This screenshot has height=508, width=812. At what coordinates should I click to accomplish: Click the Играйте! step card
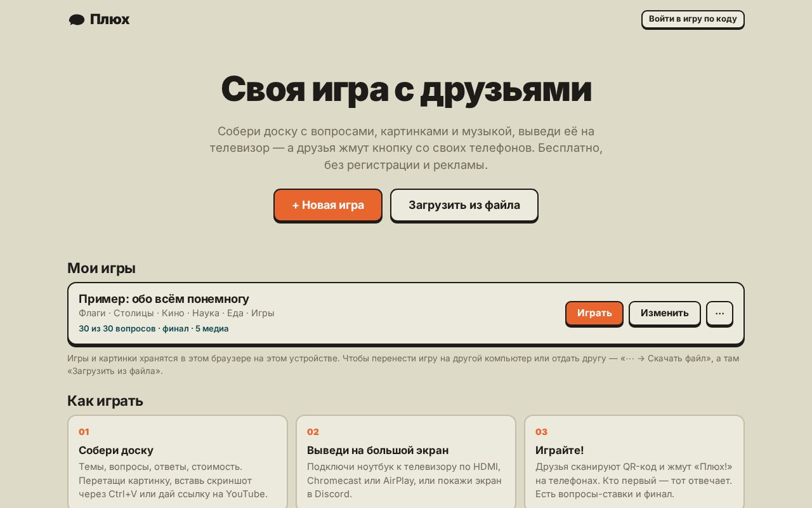(x=634, y=462)
